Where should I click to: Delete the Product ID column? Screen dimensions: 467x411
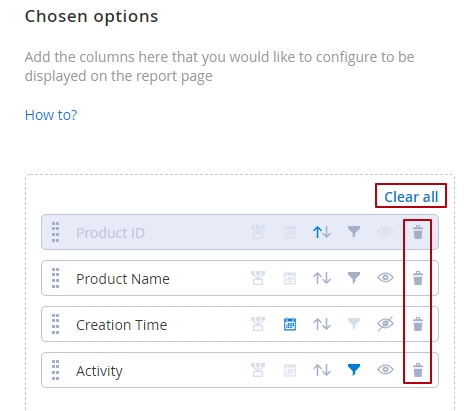418,232
